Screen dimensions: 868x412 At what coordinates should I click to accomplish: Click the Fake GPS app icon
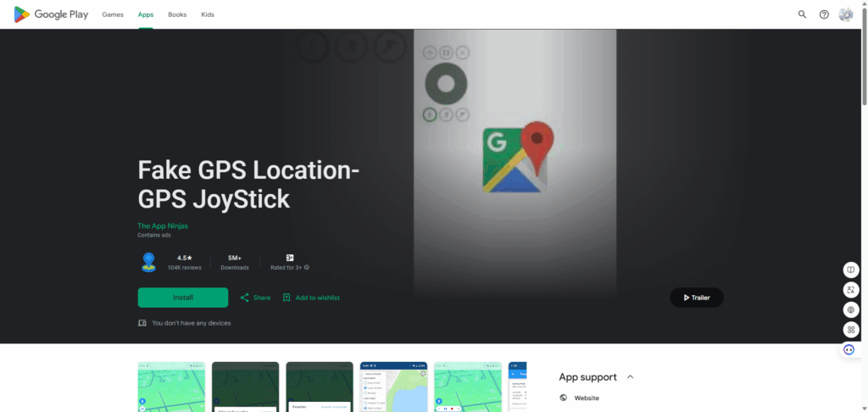click(149, 262)
